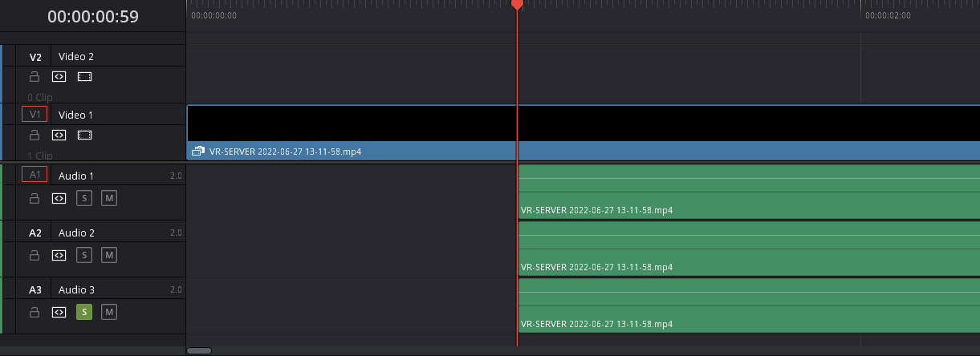The image size is (980, 356).
Task: Click the A1 destination control button
Action: tap(35, 175)
